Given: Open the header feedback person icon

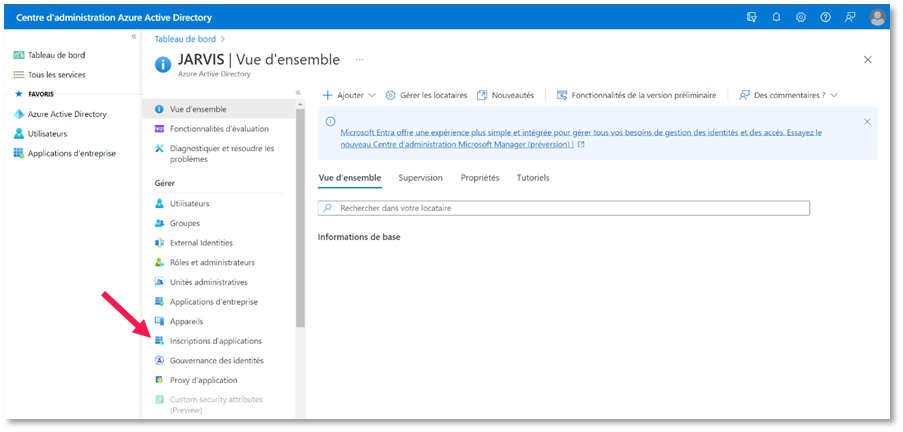Looking at the screenshot, I should click(850, 17).
